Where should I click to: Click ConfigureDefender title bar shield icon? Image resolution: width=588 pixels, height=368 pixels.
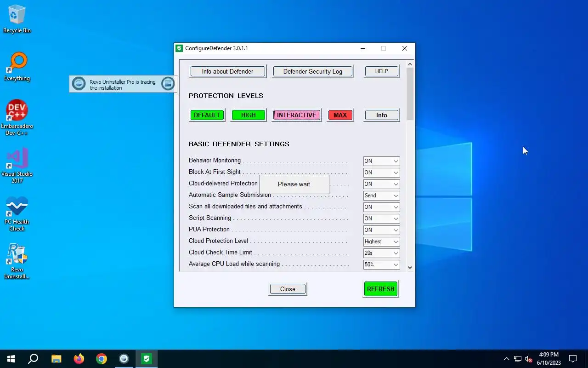point(180,48)
